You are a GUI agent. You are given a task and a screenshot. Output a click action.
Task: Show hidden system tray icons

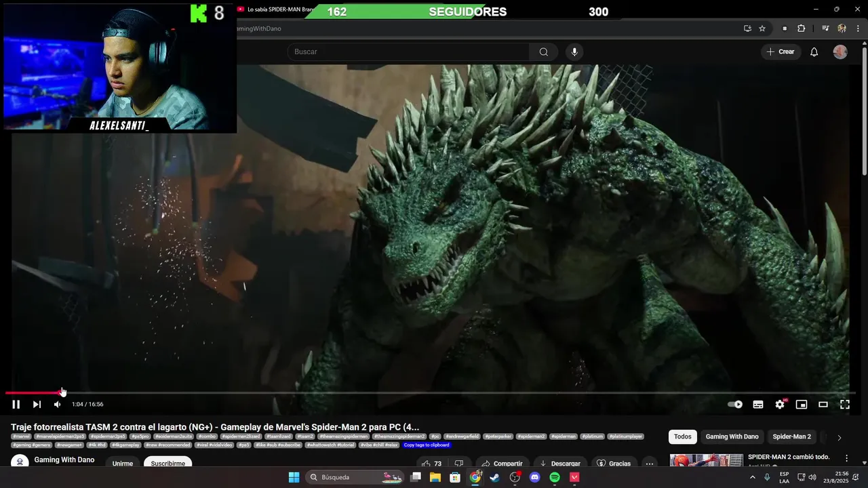point(752,478)
